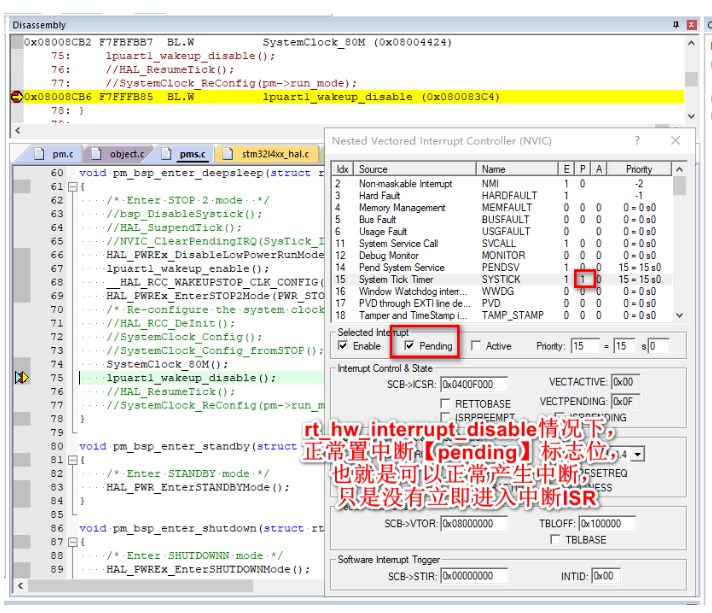Sort NVIC list by Name column
Screen dimensions: 712x613
(517, 169)
